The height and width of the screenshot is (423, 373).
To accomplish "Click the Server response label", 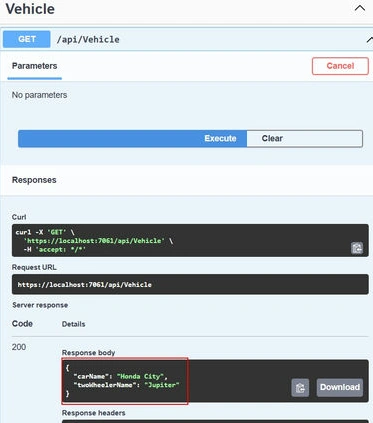I will tap(40, 305).
